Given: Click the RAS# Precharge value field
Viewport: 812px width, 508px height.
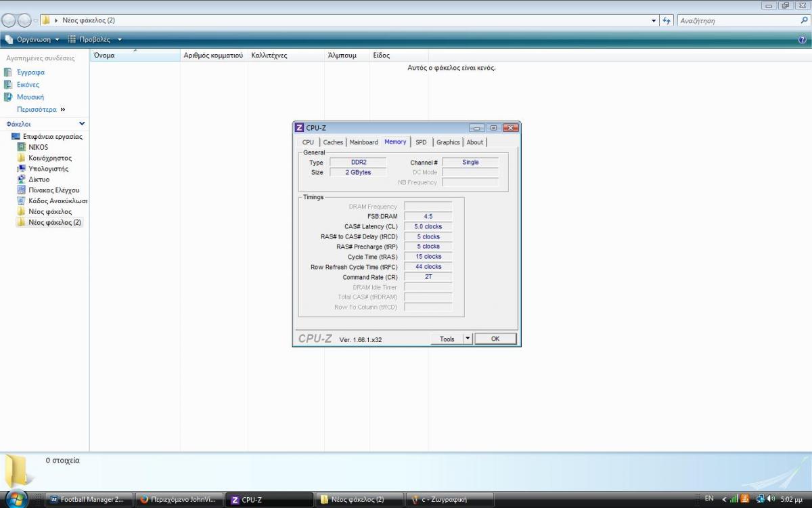Looking at the screenshot, I should click(428, 247).
